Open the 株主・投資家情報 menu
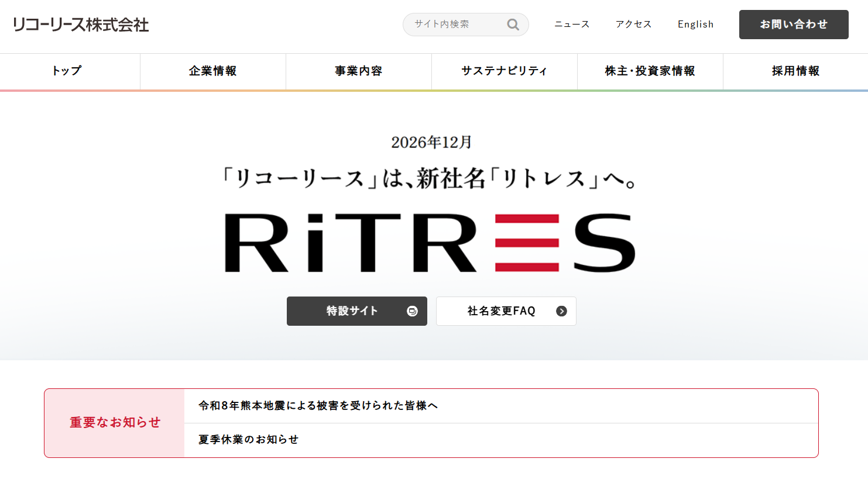Viewport: 868px width, 486px height. (650, 71)
